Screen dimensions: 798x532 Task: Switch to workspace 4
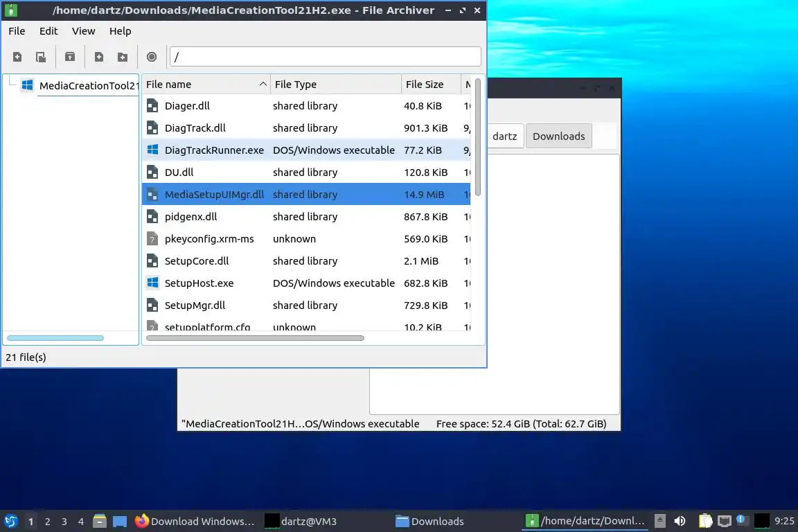(x=81, y=522)
